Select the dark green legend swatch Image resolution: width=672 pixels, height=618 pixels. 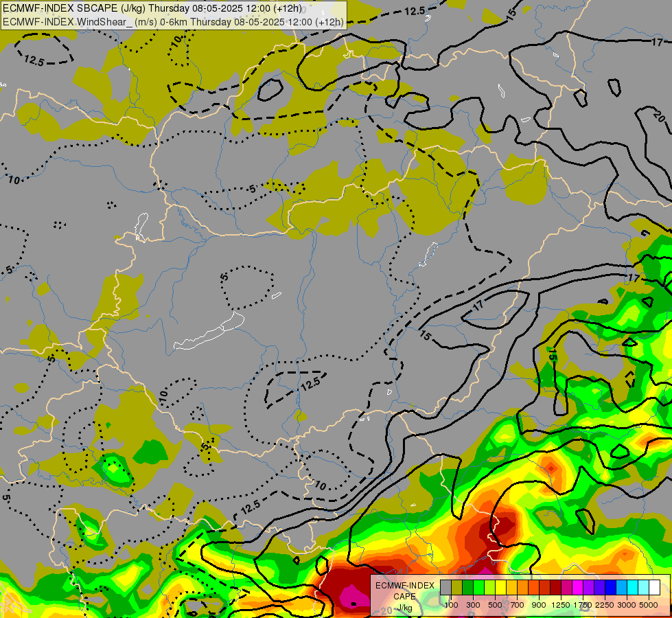(468, 587)
